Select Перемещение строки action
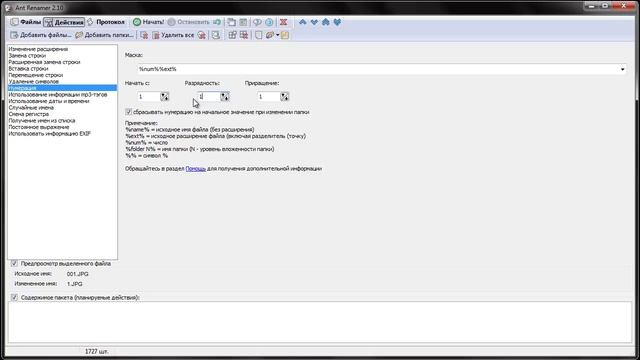 tap(36, 75)
